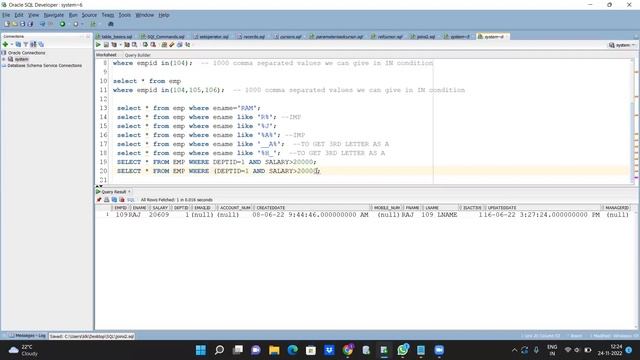The image size is (640, 360).
Task: Switch to cursors.sql editor tab
Action: [x=290, y=37]
